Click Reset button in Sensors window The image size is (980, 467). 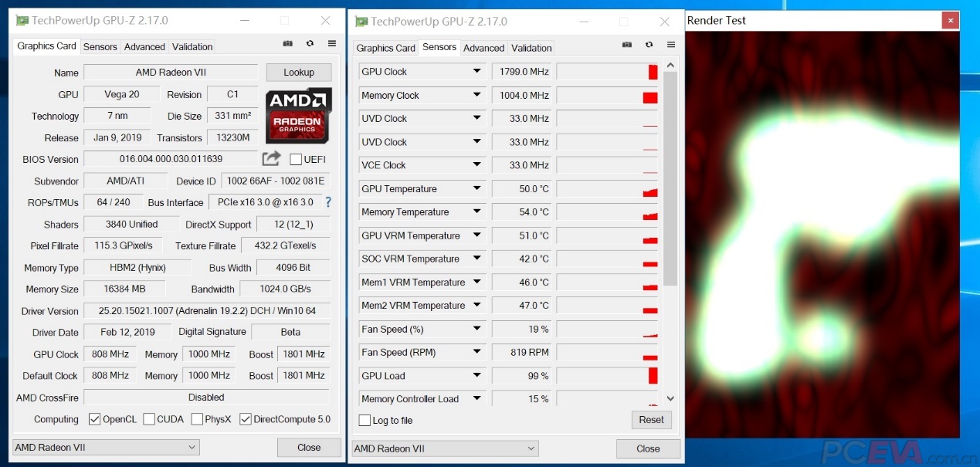coord(651,420)
